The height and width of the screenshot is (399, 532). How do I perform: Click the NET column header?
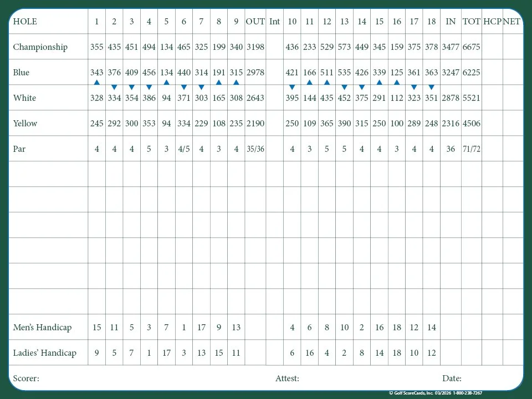tap(511, 22)
